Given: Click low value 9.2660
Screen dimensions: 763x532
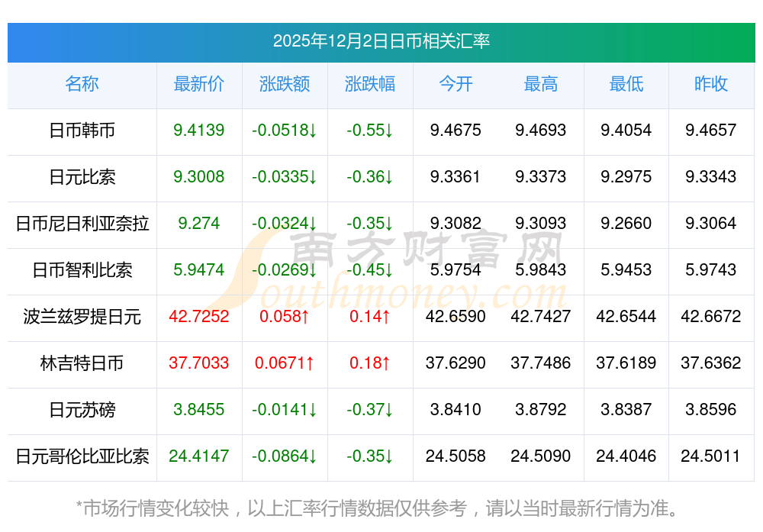Looking at the screenshot, I should point(626,224).
